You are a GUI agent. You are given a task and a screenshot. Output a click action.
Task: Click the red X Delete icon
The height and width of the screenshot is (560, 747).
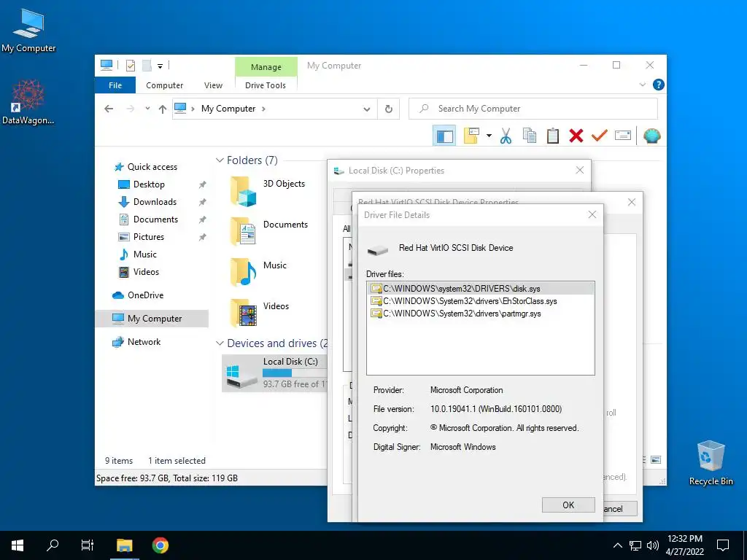(x=576, y=136)
